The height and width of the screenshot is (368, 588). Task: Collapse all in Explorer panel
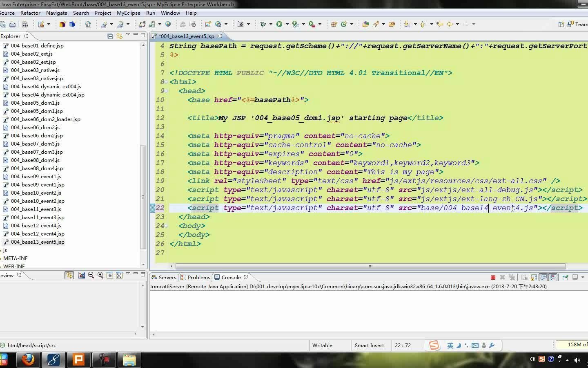[110, 36]
